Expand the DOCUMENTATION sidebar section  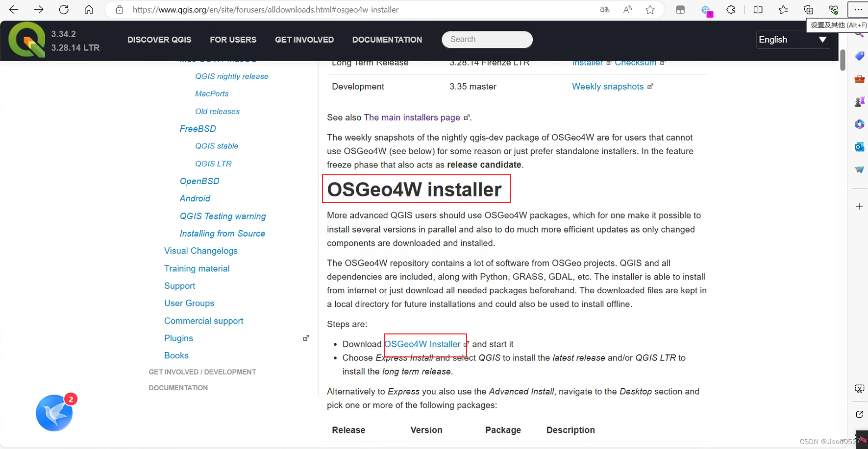point(178,388)
